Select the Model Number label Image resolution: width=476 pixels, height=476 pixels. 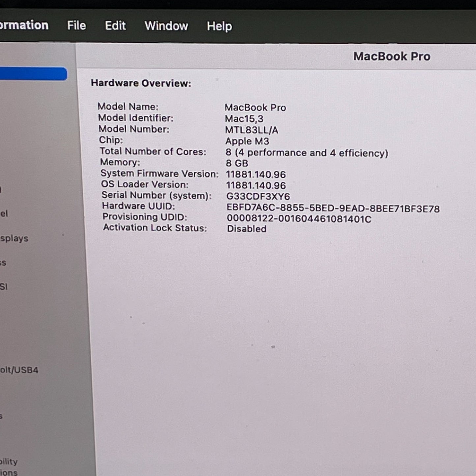coord(134,129)
